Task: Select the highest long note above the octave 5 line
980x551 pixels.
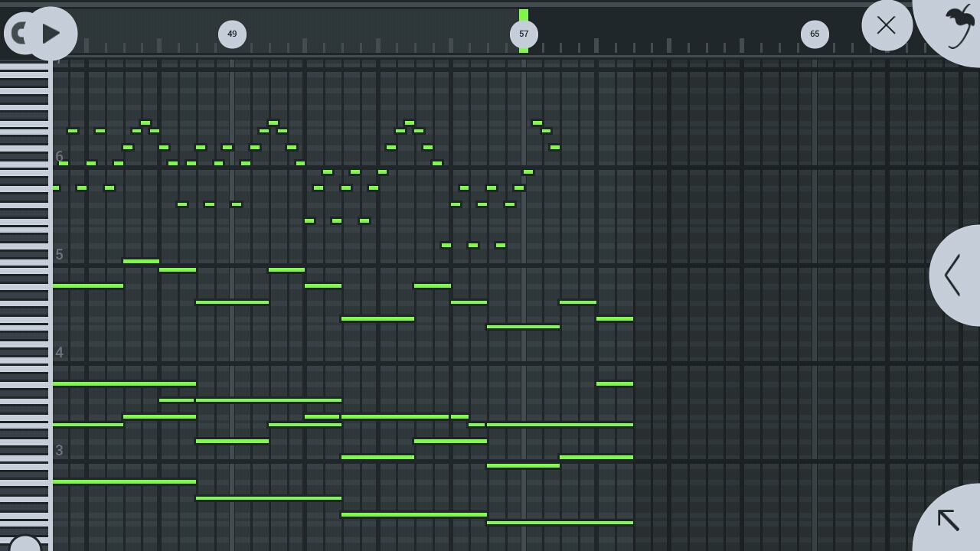Action: [x=141, y=262]
